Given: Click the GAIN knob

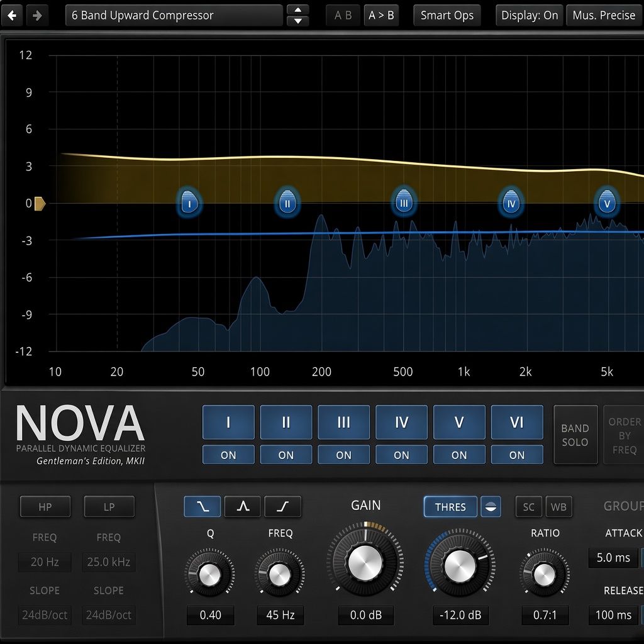Looking at the screenshot, I should click(365, 563).
